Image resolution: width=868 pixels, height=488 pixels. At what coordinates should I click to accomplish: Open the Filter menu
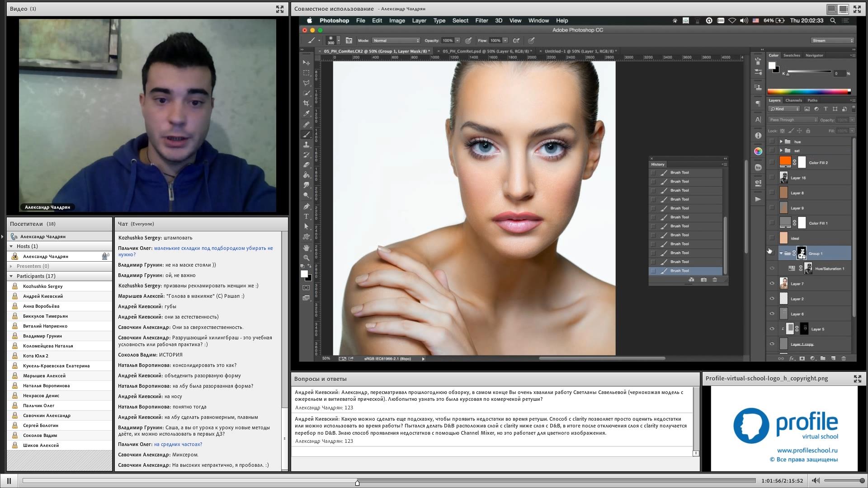click(x=481, y=20)
